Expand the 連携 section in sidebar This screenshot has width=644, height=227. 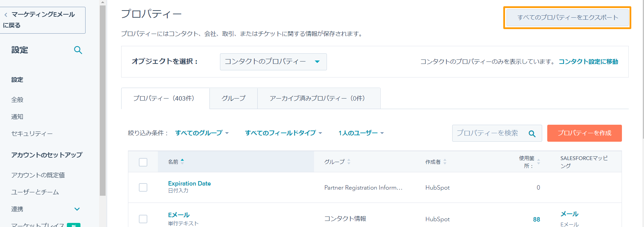(x=77, y=209)
